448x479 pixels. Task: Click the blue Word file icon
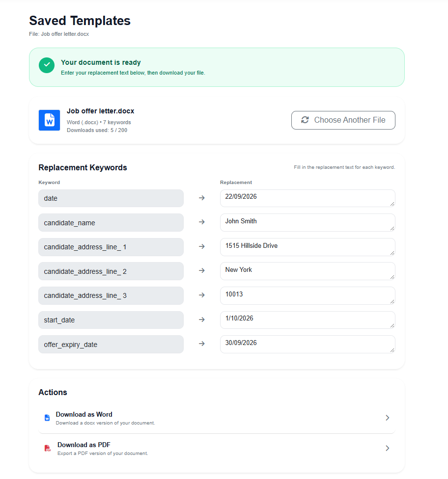tap(49, 120)
